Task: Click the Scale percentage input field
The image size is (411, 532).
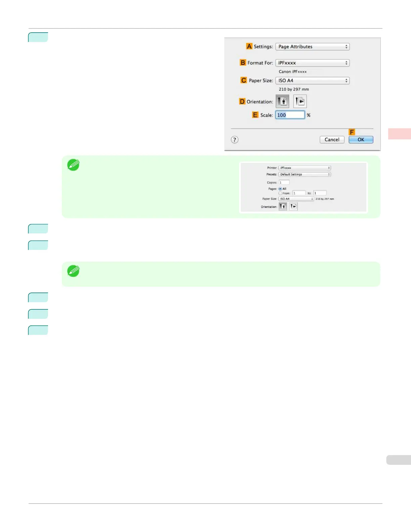Action: (290, 115)
